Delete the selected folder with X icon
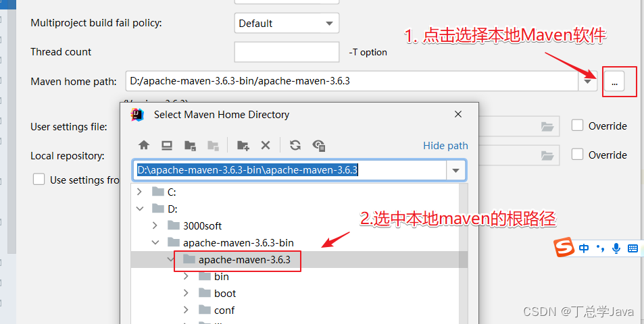Screen dimensions: 644x324 266,145
